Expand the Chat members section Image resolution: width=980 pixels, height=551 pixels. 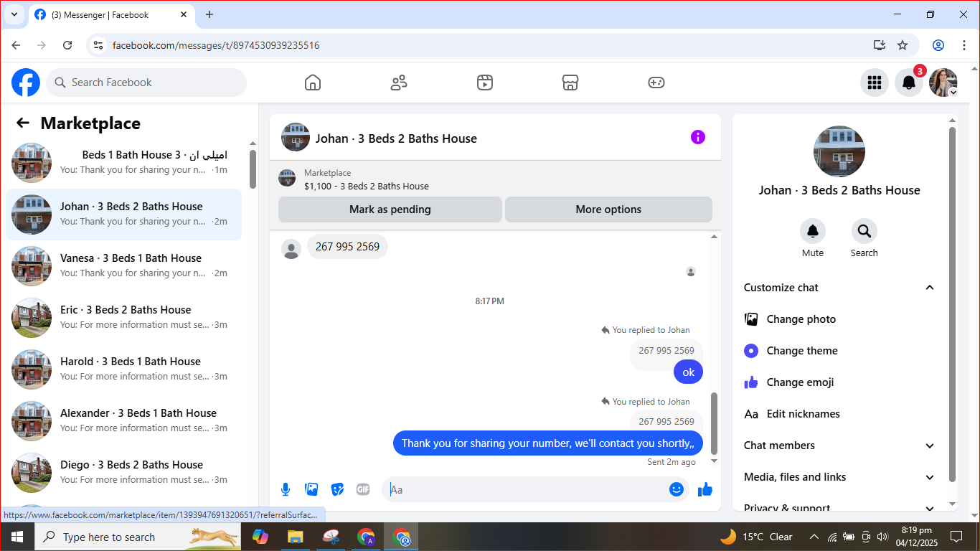coord(839,446)
